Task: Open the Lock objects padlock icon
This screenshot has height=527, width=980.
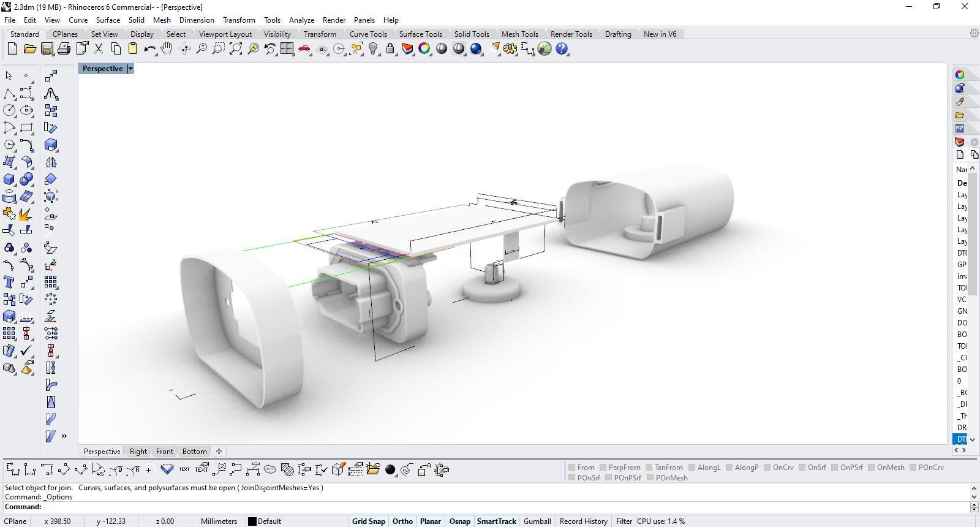Action: (x=390, y=49)
